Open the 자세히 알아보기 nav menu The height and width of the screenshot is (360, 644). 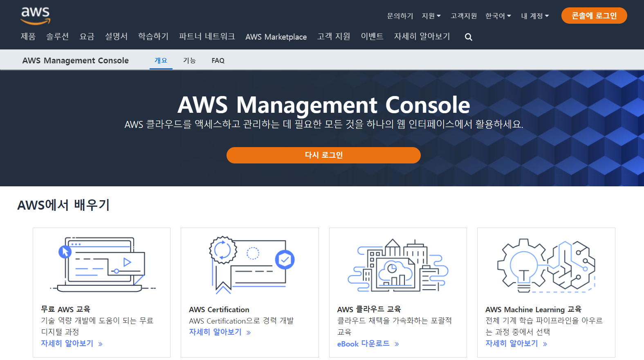pos(422,36)
